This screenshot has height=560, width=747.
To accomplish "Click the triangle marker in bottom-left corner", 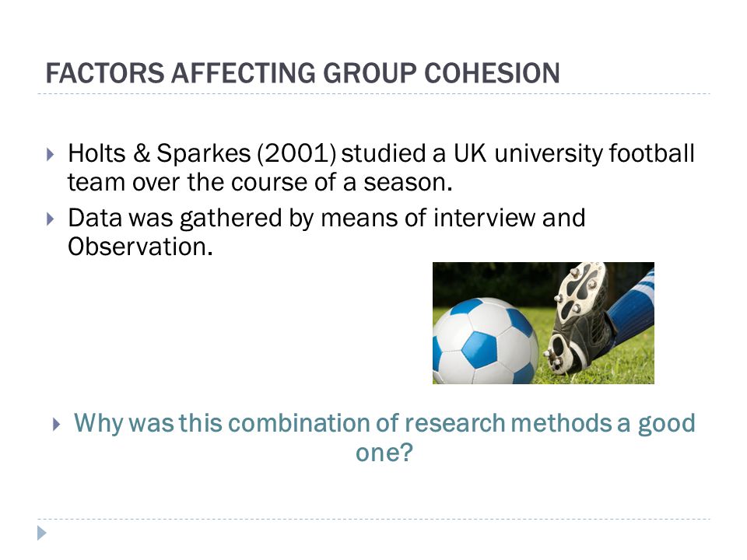I will (42, 533).
